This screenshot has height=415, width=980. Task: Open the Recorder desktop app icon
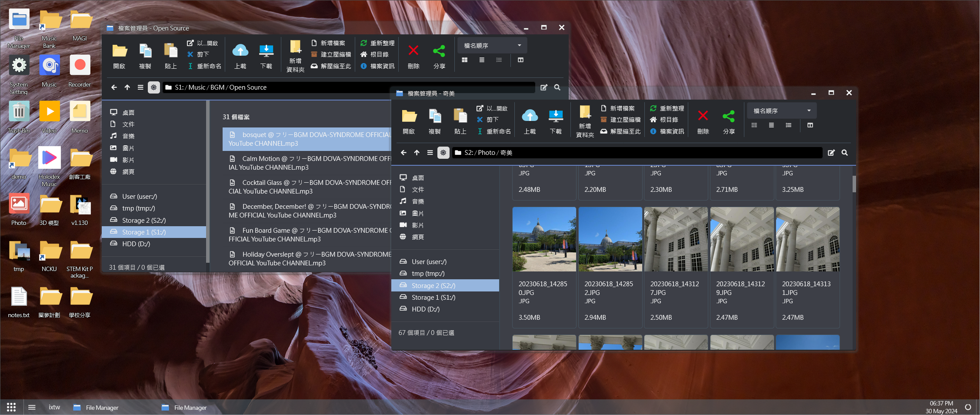tap(80, 66)
